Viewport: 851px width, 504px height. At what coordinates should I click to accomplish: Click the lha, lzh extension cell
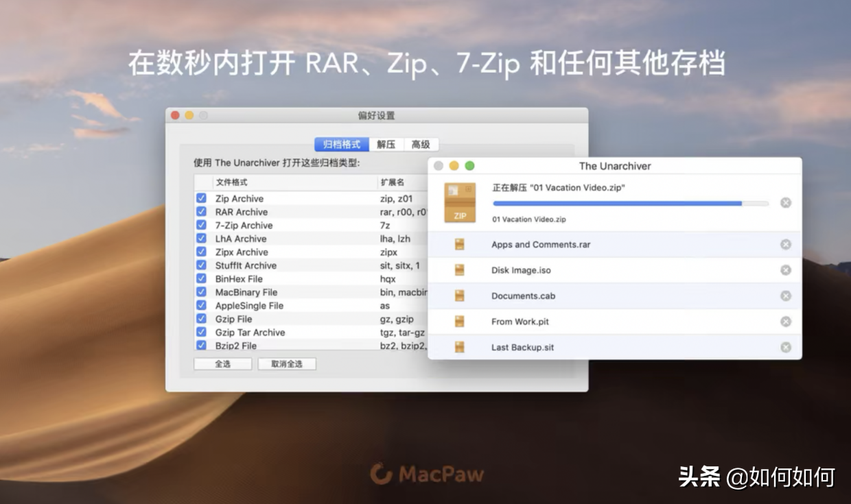click(395, 239)
